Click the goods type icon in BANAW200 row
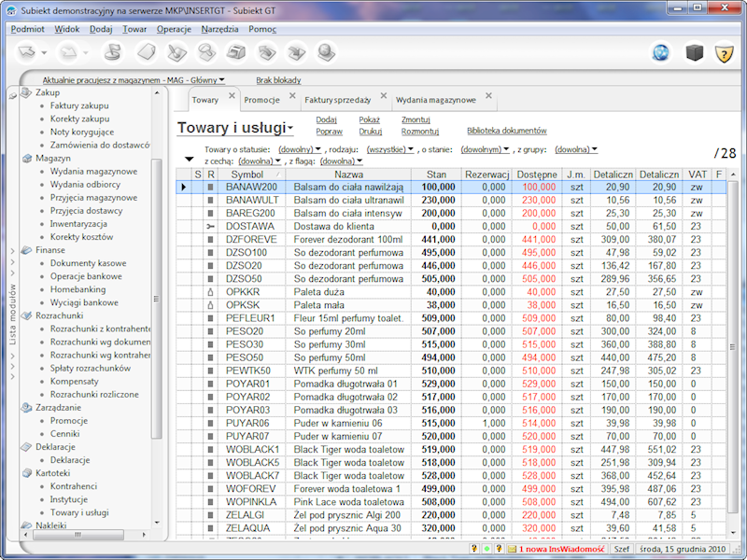The width and height of the screenshot is (747, 560). tap(211, 188)
